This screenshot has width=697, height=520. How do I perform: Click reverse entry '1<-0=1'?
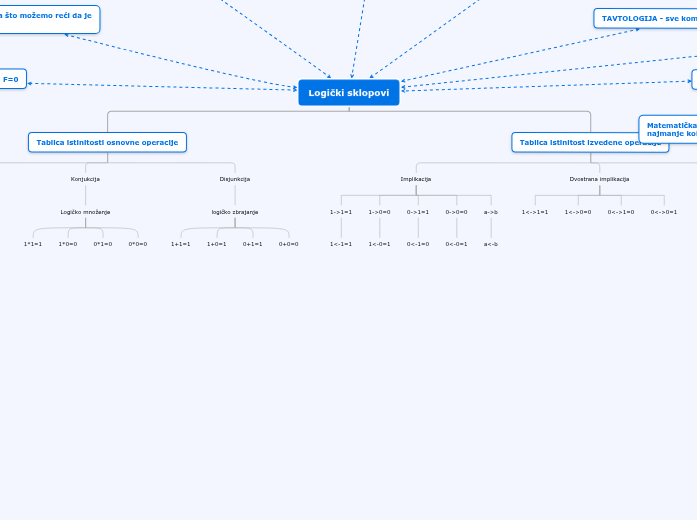point(380,244)
